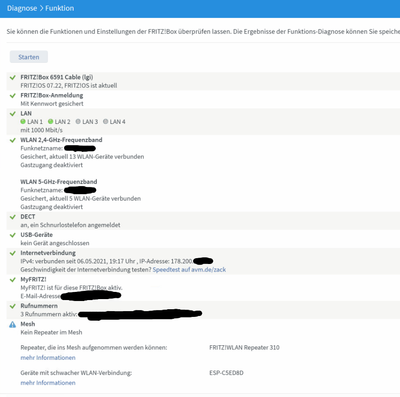
Task: Click the green LAN 1 status dot
Action: (23, 122)
